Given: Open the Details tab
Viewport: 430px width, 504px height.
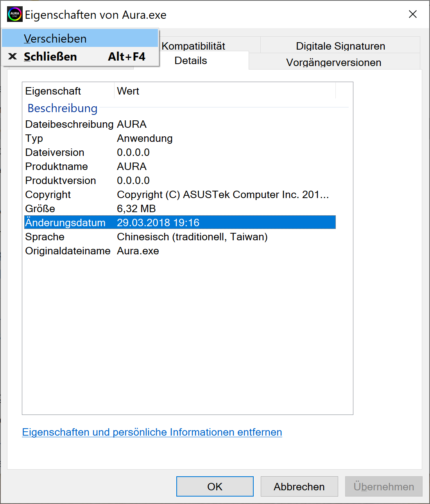Looking at the screenshot, I should click(191, 61).
